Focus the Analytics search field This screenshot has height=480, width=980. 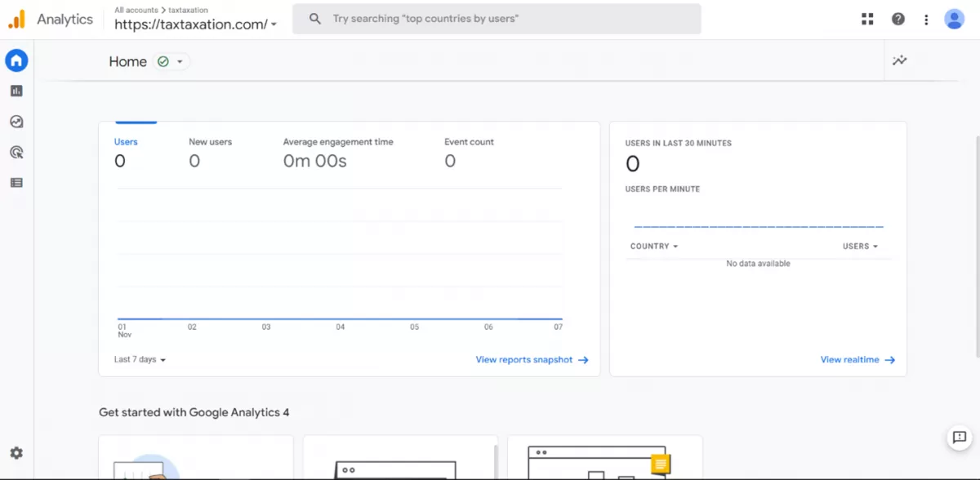point(497,19)
